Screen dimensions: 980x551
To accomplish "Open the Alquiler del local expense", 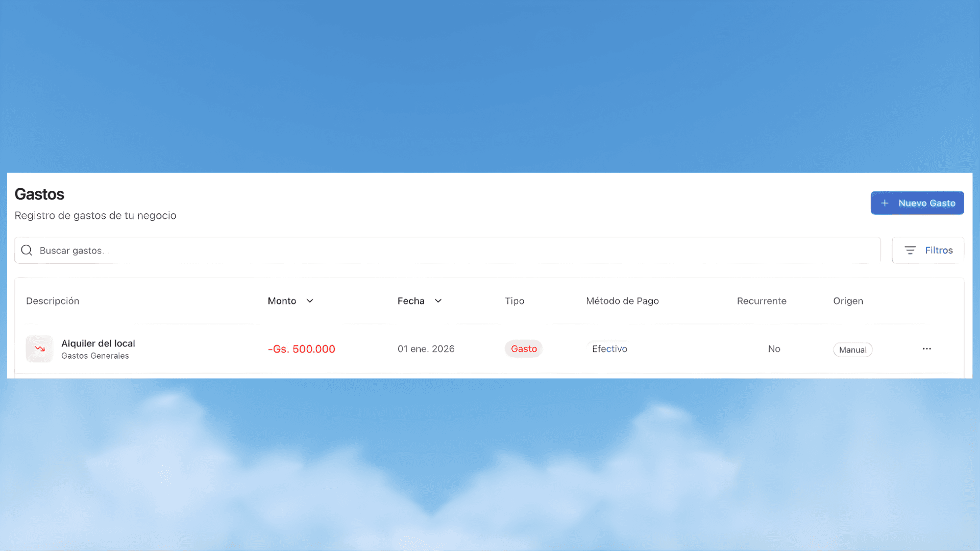I will point(98,343).
